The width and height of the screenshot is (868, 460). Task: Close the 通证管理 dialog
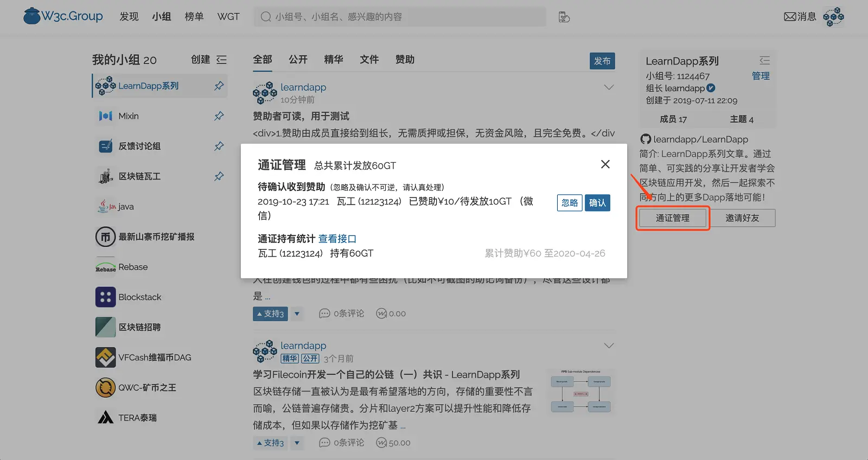[x=605, y=164]
